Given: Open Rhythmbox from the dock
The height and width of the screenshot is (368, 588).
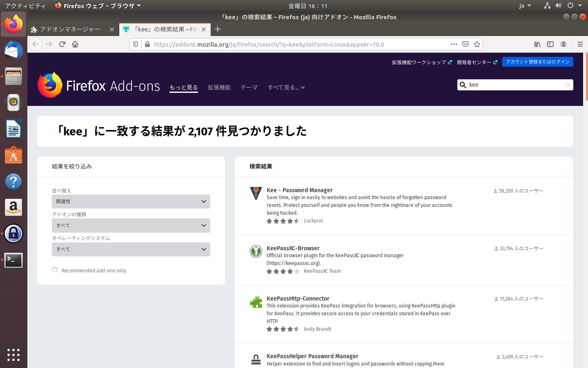Looking at the screenshot, I should [13, 103].
